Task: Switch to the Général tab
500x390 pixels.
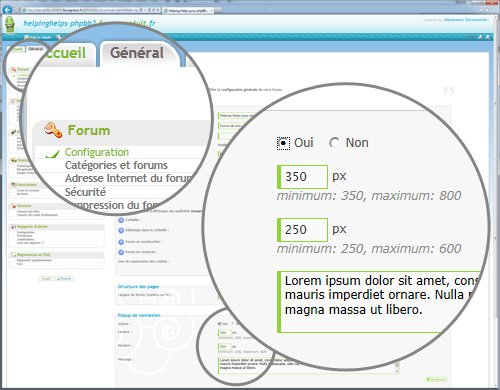Action: [137, 53]
